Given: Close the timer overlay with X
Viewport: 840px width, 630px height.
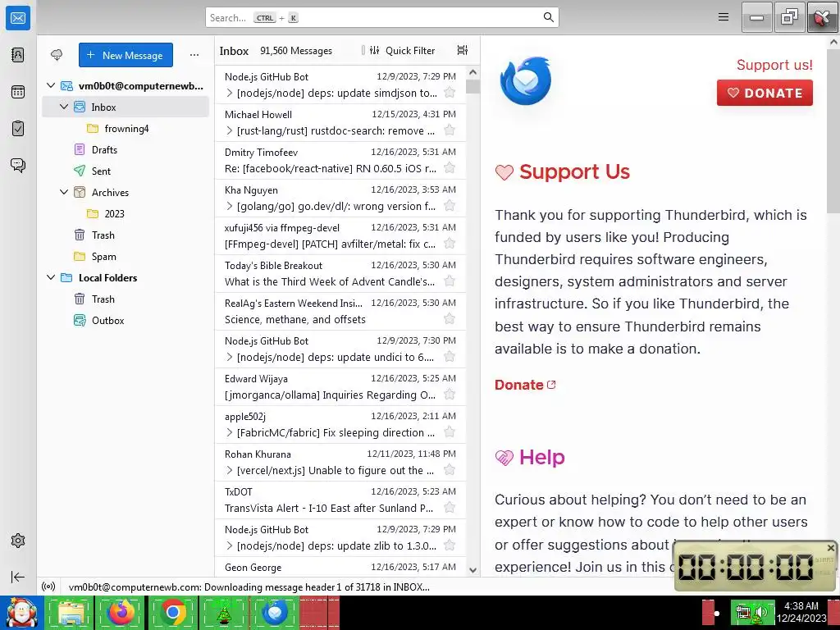Looking at the screenshot, I should click(830, 548).
